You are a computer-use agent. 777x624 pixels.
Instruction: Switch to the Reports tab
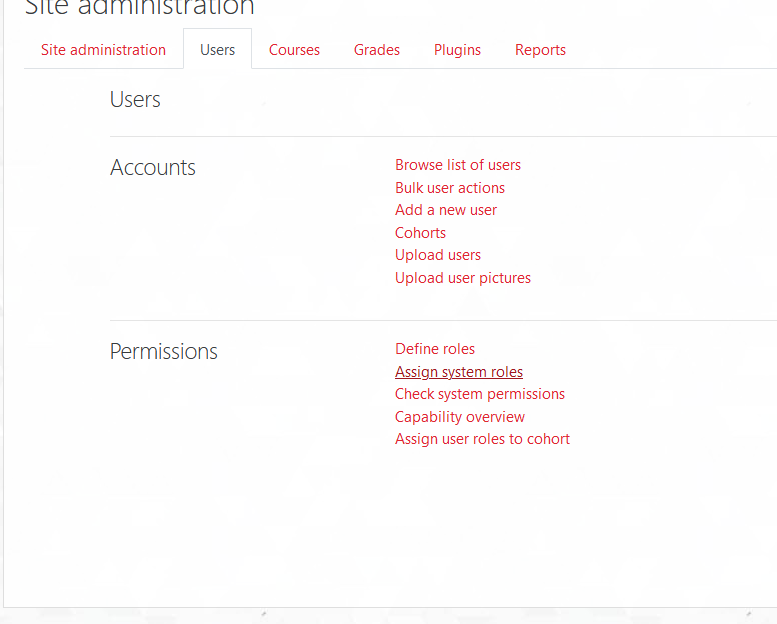(540, 50)
